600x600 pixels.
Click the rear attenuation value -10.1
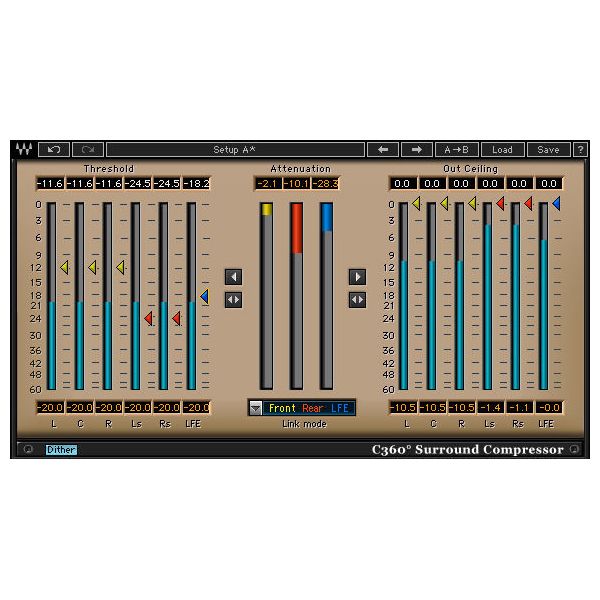[x=297, y=184]
